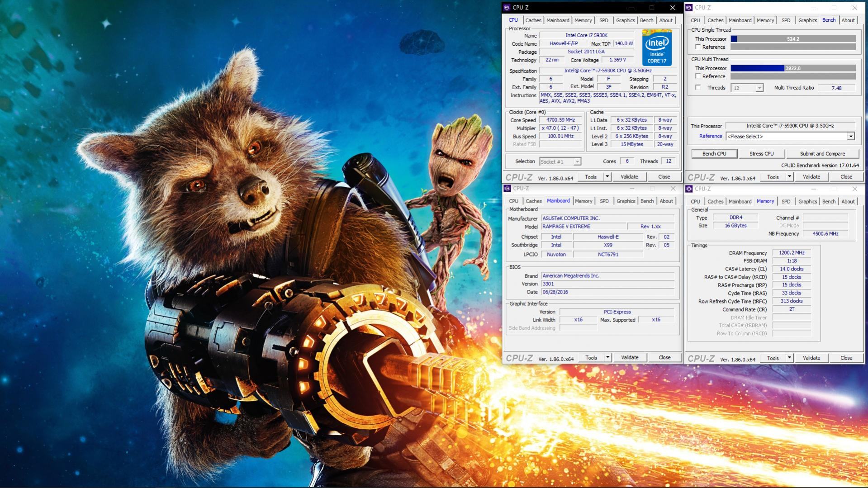Click the Core Voltage value 1.369 V
Viewport: 868px width, 488px height.
(x=617, y=60)
